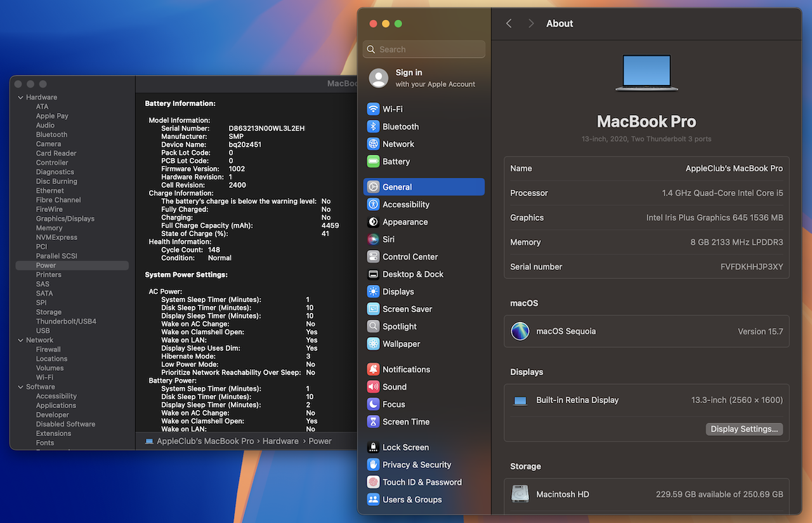The height and width of the screenshot is (523, 812).
Task: Select Graphics/Displays in Hardware list
Action: [65, 218]
